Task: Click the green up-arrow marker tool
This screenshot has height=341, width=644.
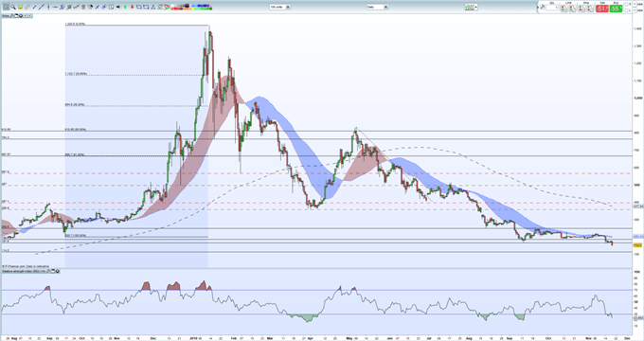Action: 125,7
